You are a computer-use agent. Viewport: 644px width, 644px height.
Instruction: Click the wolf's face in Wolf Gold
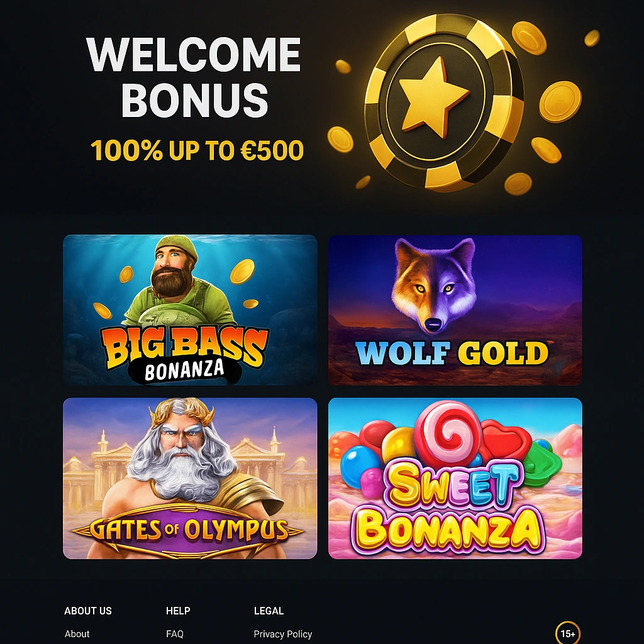[434, 286]
